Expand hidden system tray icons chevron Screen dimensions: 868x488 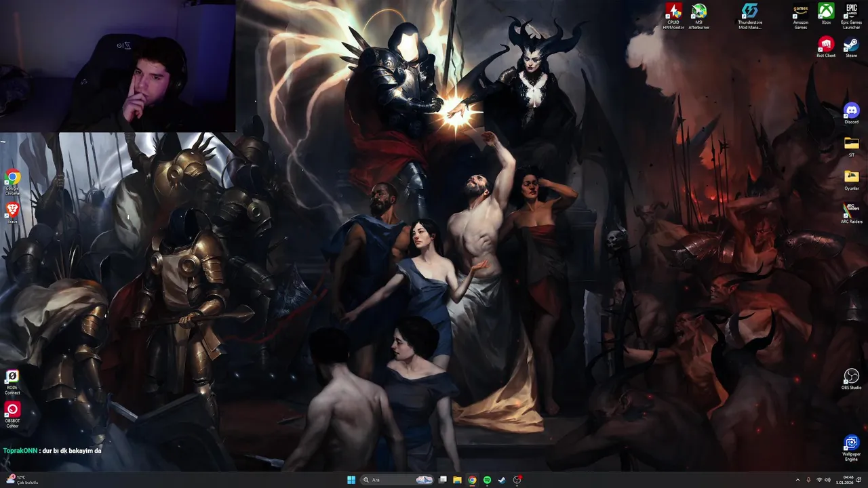click(x=797, y=480)
